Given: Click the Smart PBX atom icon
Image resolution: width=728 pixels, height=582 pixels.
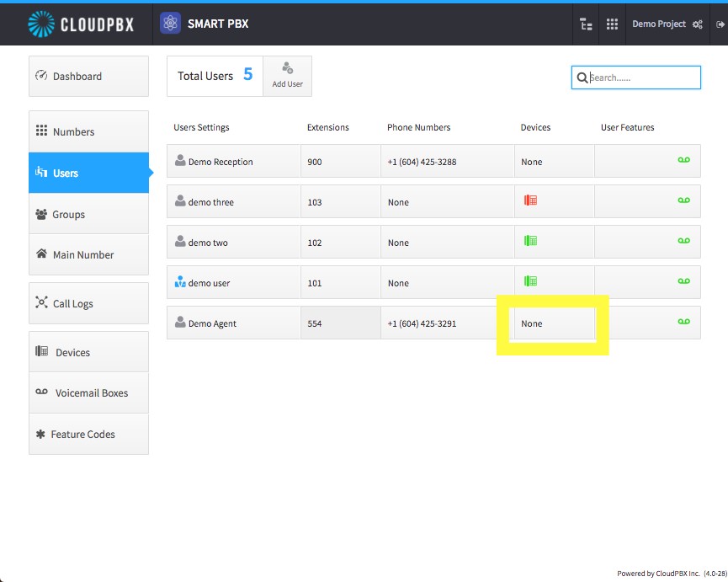Looking at the screenshot, I should click(170, 24).
